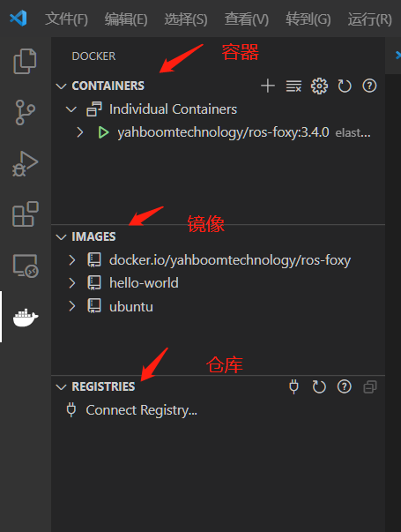Viewport: 401px width, 532px height.
Task: Open the Explorer view in activity bar
Action: pos(25,61)
